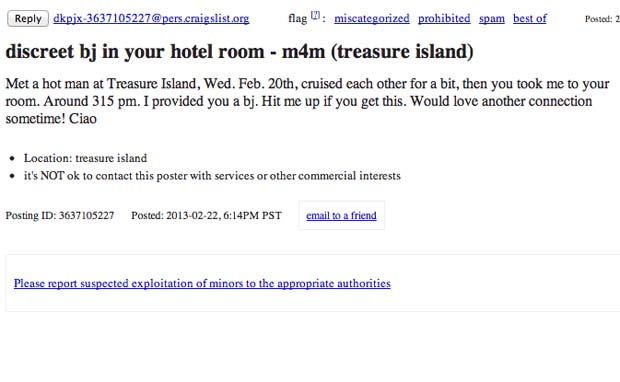Open the report suspected exploitation link
The height and width of the screenshot is (382, 620).
[x=202, y=283]
